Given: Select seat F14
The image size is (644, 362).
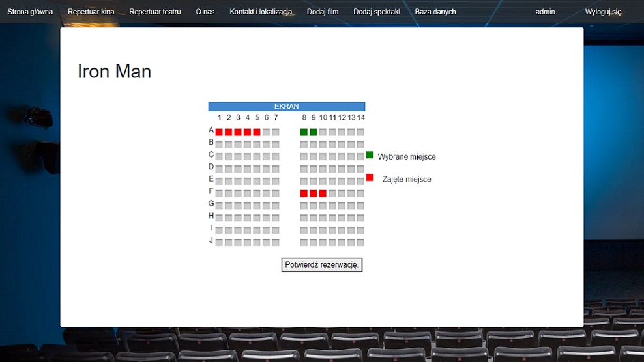Looking at the screenshot, I should click(x=360, y=193).
